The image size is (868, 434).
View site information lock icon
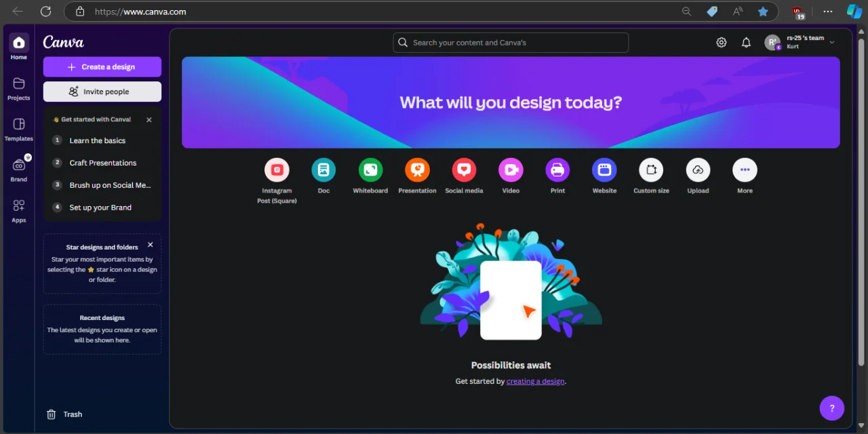tap(80, 12)
